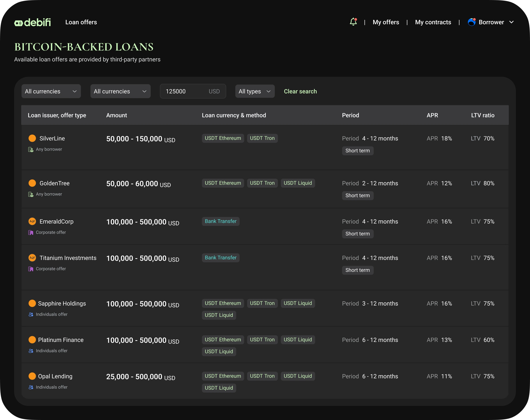Go to the Loan offers page
Image resolution: width=530 pixels, height=420 pixels.
click(x=81, y=22)
